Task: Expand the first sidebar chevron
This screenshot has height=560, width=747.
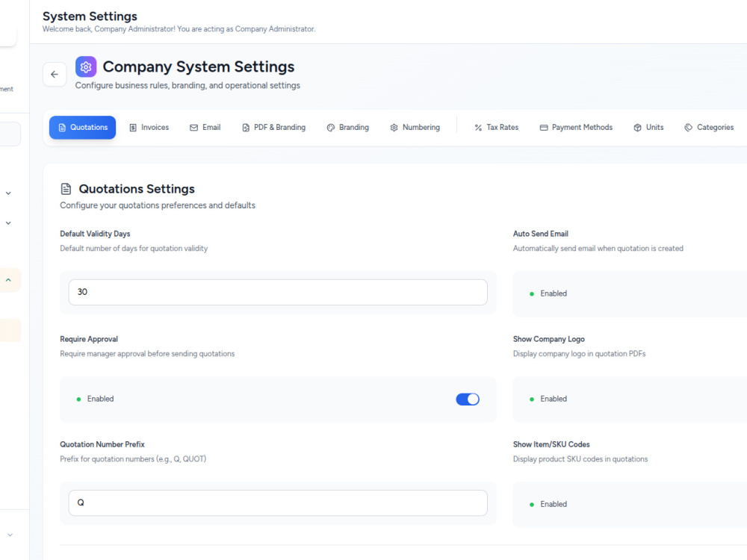Action: pyautogui.click(x=8, y=193)
